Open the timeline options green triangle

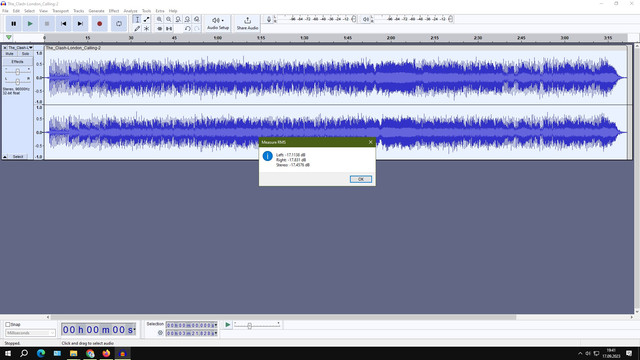[x=9, y=38]
